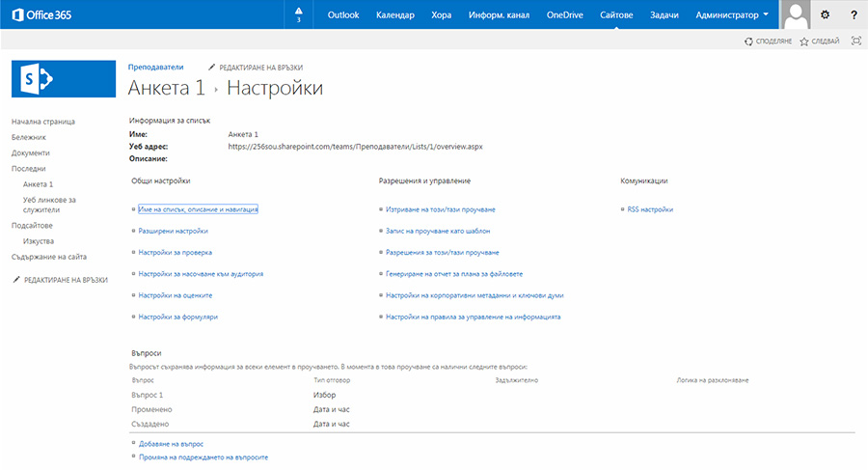The width and height of the screenshot is (868, 470).
Task: Open Разширени настройки link
Action: (174, 231)
